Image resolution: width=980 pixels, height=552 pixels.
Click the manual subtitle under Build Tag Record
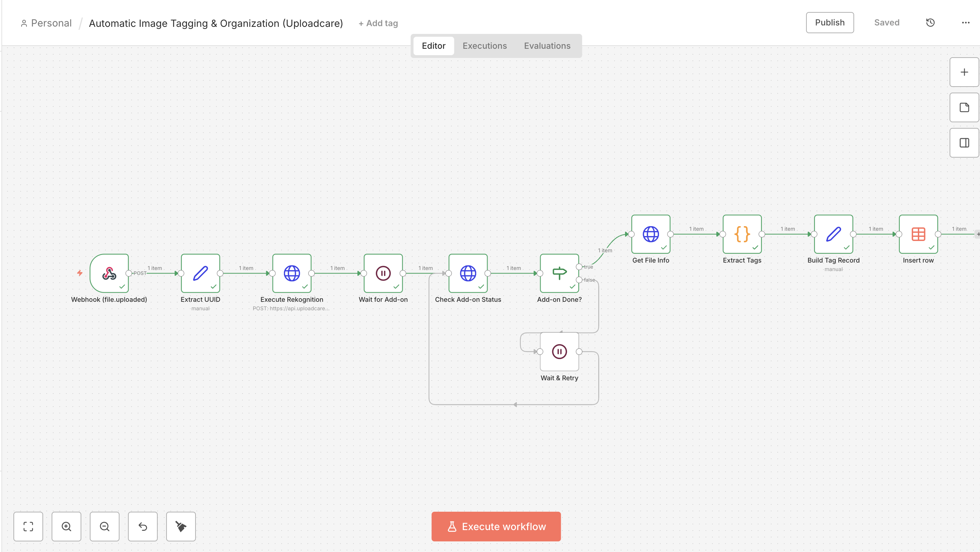click(x=833, y=269)
